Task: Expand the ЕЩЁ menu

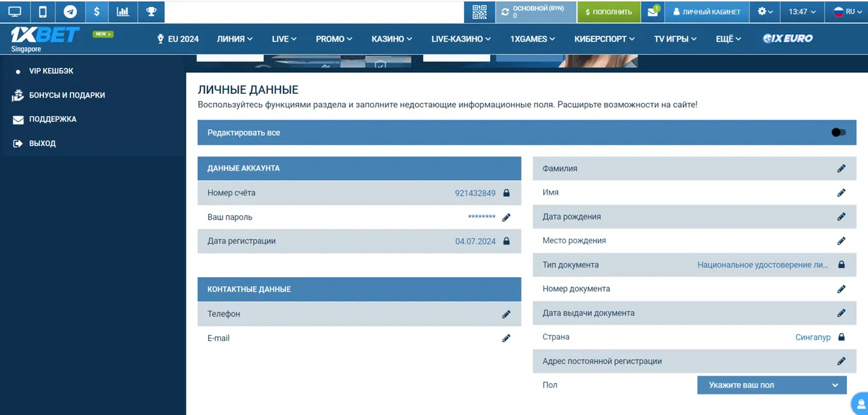Action: 728,39
